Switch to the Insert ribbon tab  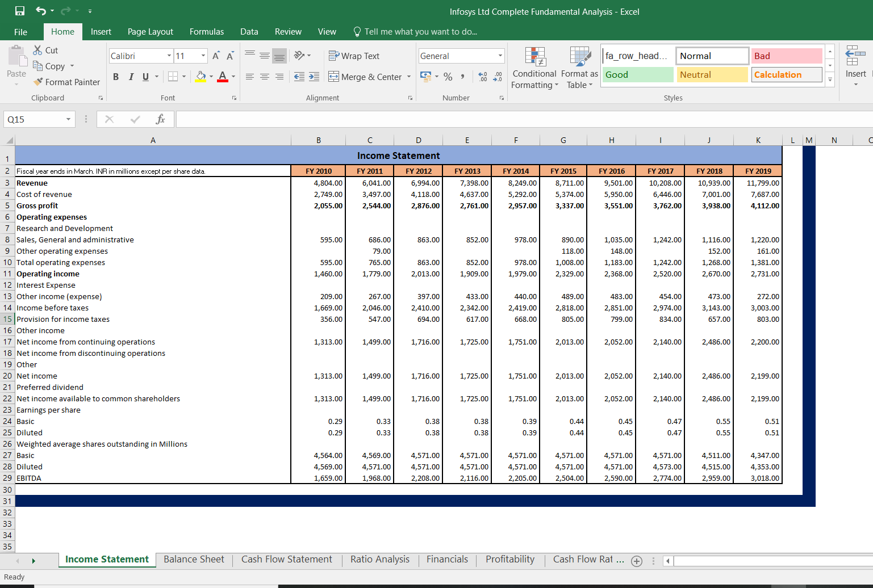point(101,32)
